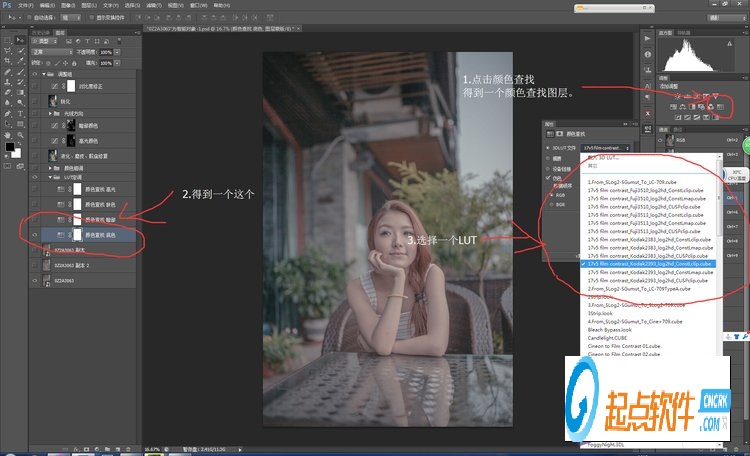Select the Hand tool
The image size is (750, 456).
point(8,134)
